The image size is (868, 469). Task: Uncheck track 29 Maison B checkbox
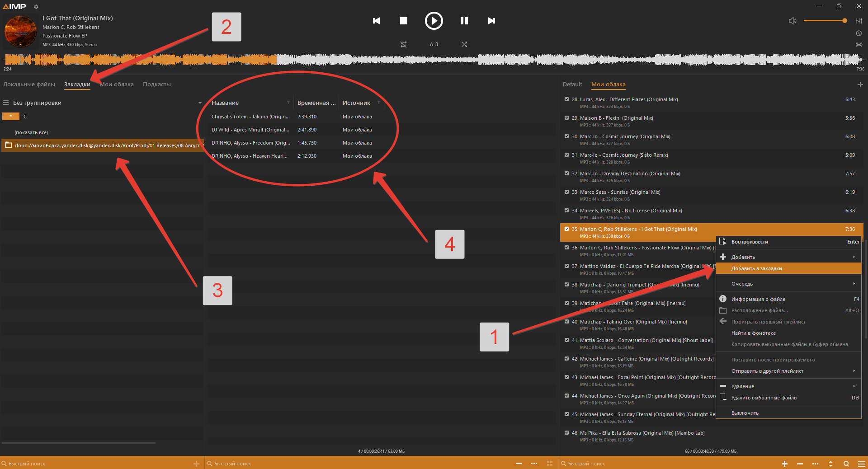[x=567, y=118]
